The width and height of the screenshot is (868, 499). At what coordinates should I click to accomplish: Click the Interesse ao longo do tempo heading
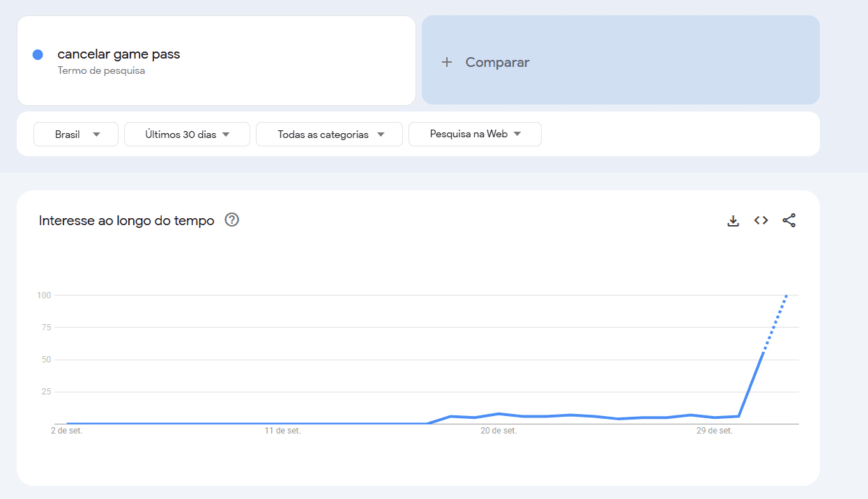[126, 221]
